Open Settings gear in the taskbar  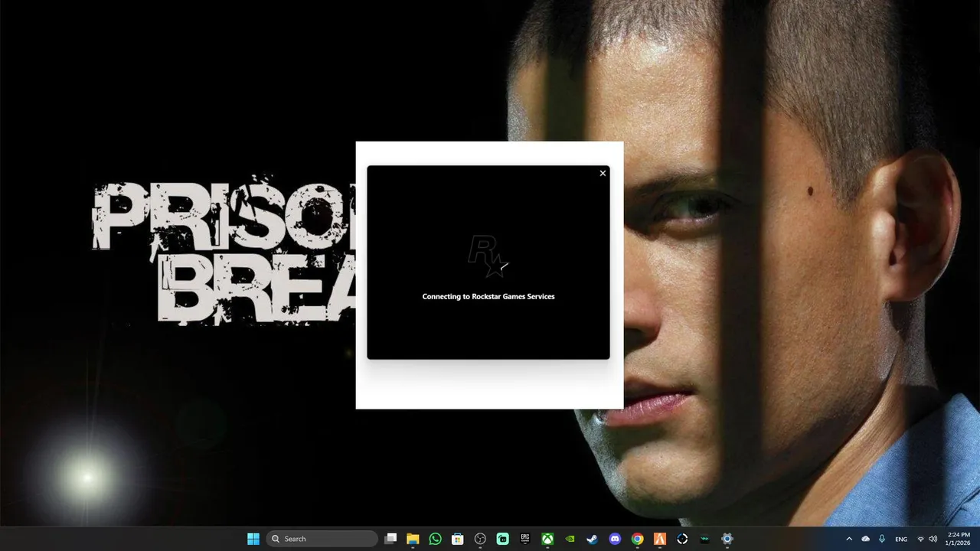pyautogui.click(x=727, y=539)
